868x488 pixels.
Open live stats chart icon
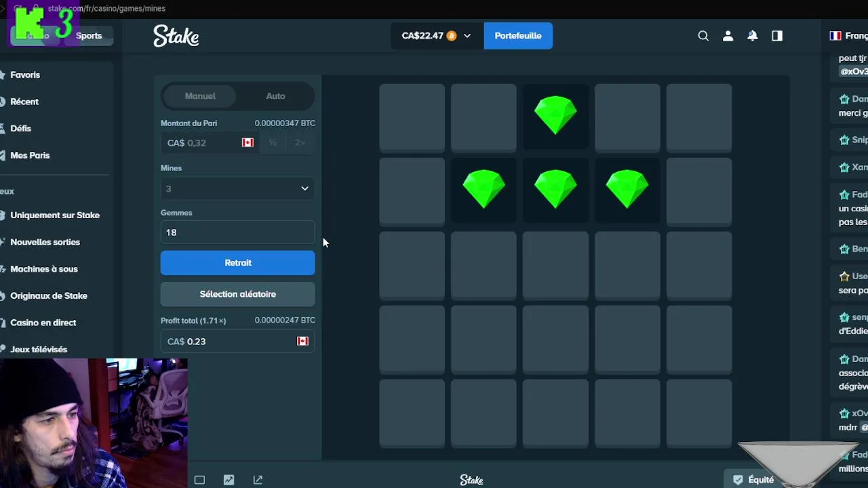coord(229,480)
